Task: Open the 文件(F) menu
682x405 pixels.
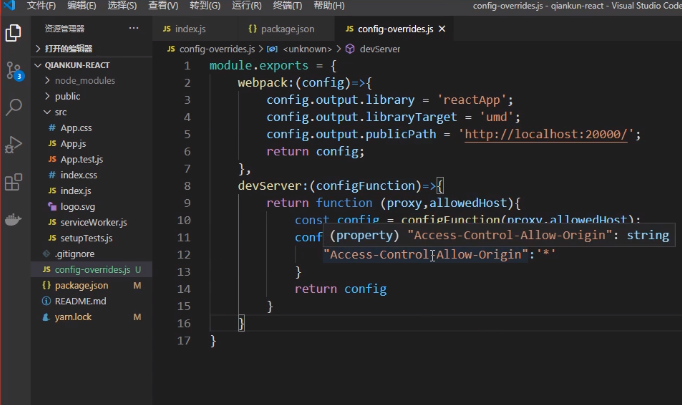Action: 41,6
